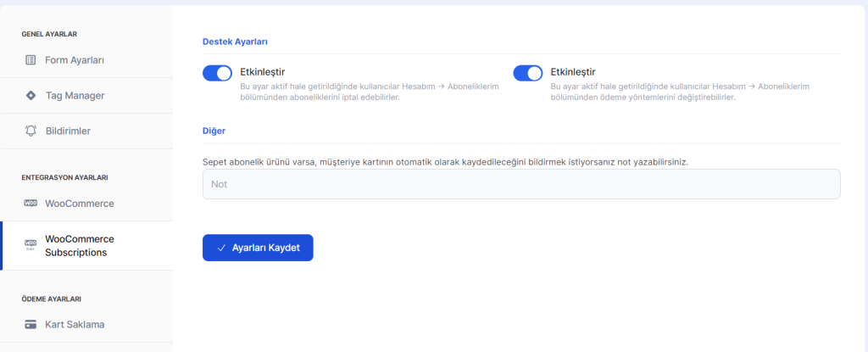Open Kart Saklama payment settings
The width and height of the screenshot is (868, 352).
tap(75, 324)
